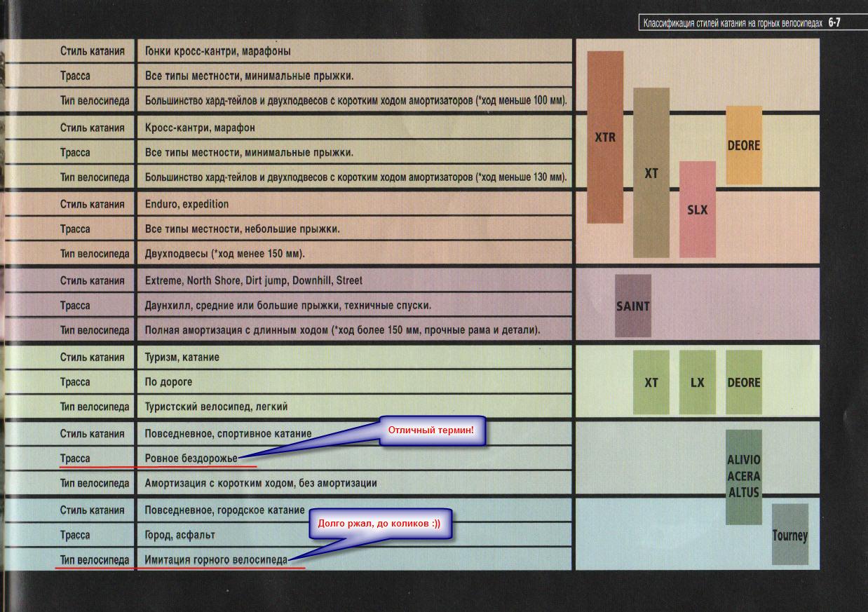Click the purple SAINT block

pyautogui.click(x=632, y=306)
